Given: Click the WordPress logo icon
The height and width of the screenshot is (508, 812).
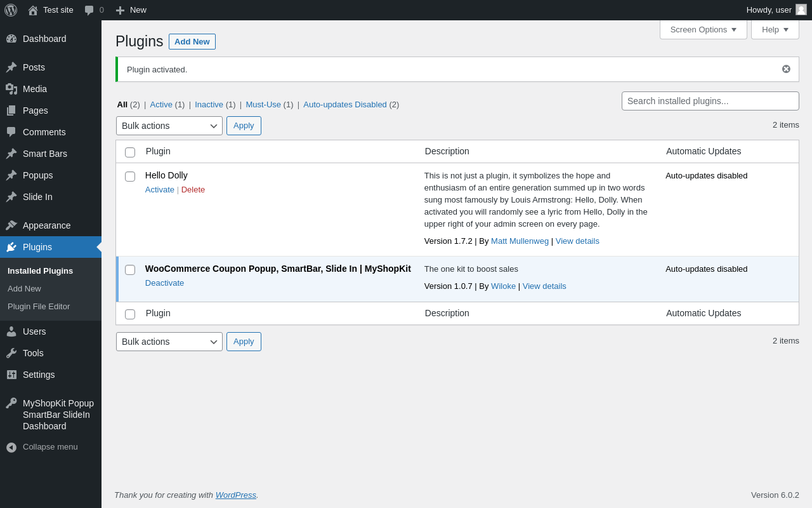Looking at the screenshot, I should coord(11,10).
